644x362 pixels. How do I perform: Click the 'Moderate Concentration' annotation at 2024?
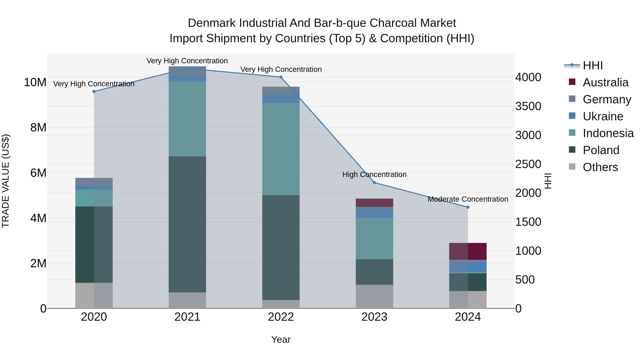(468, 199)
